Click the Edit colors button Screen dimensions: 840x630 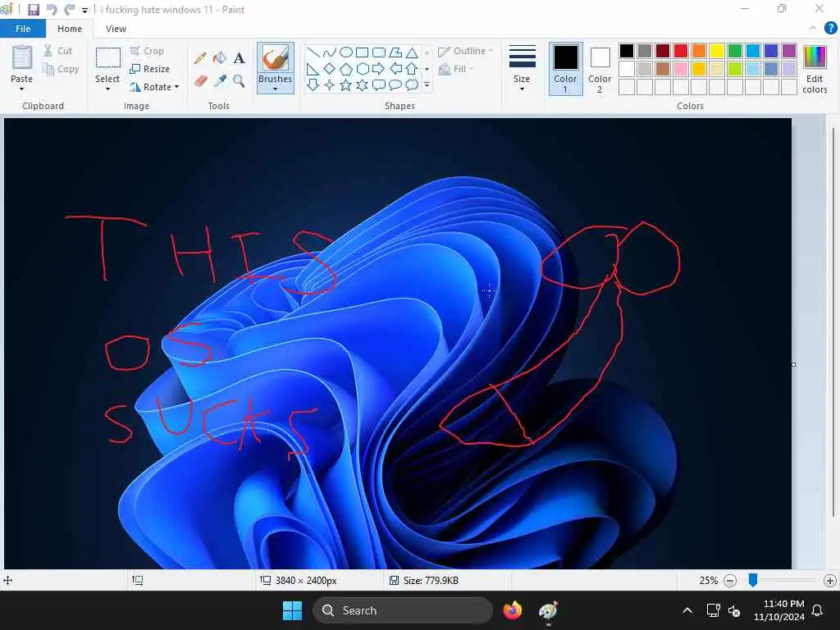815,70
